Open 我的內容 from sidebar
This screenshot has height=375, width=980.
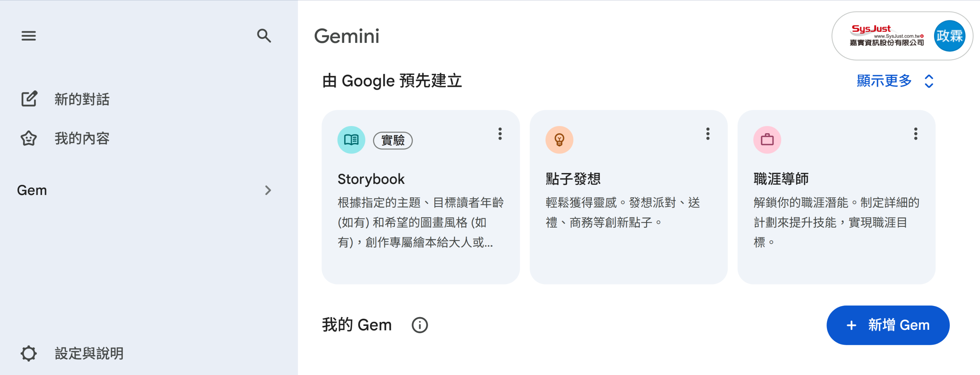pyautogui.click(x=82, y=138)
